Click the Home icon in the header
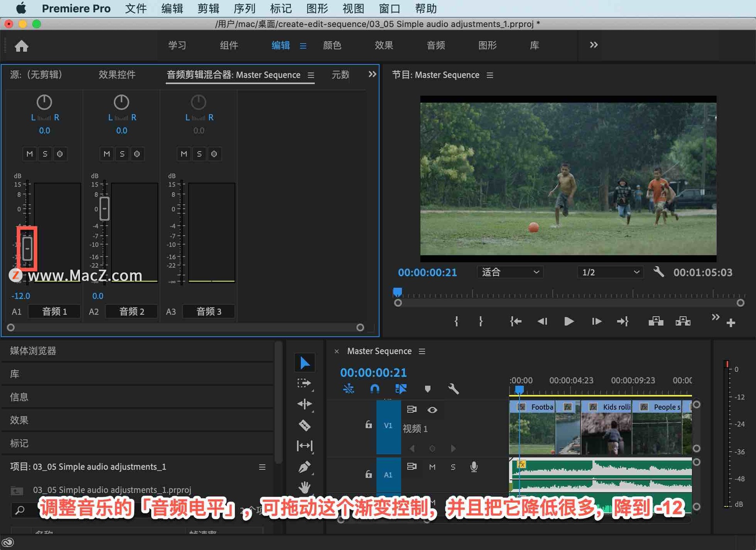Viewport: 756px width, 550px height. [22, 46]
